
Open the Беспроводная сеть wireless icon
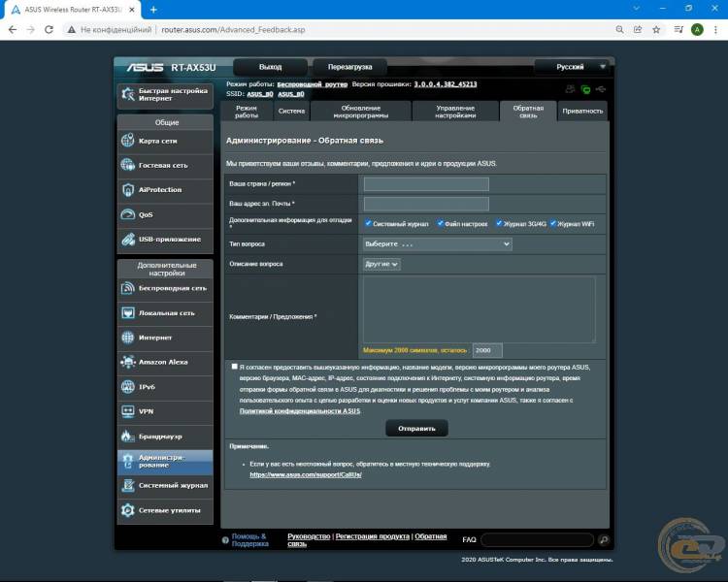[x=128, y=288]
